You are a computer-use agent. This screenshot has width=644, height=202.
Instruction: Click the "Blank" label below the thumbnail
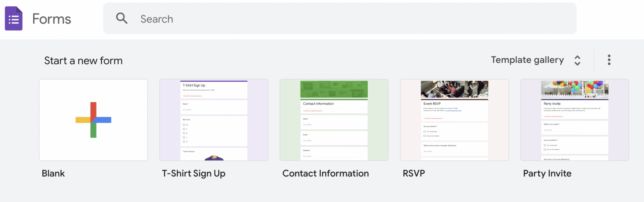pyautogui.click(x=53, y=174)
